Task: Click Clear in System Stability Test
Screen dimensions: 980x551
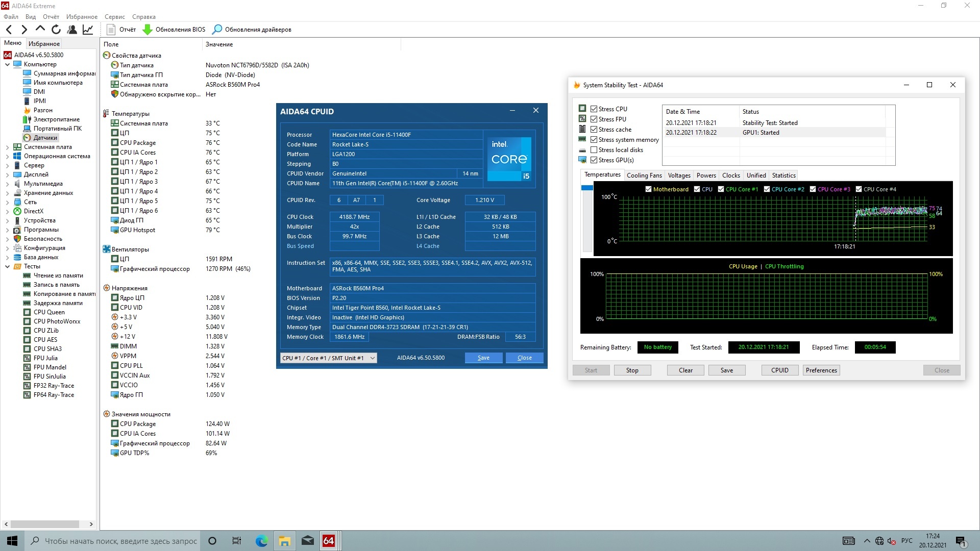Action: pyautogui.click(x=685, y=370)
